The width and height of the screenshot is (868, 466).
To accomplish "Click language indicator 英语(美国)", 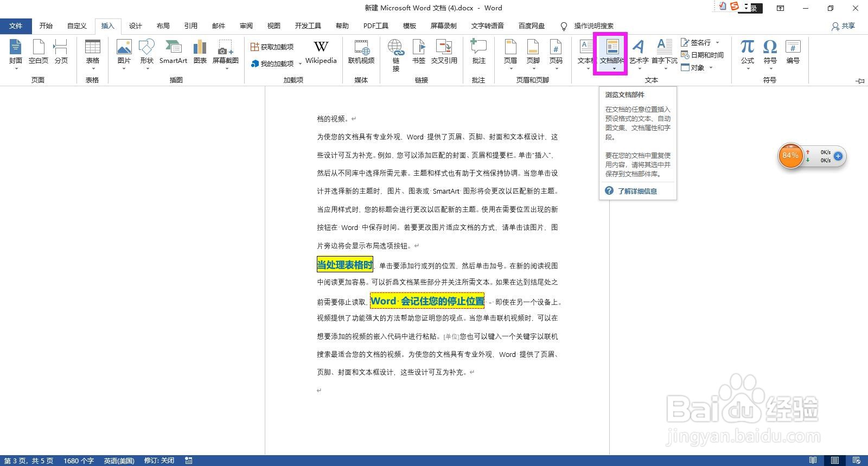I will point(119,461).
